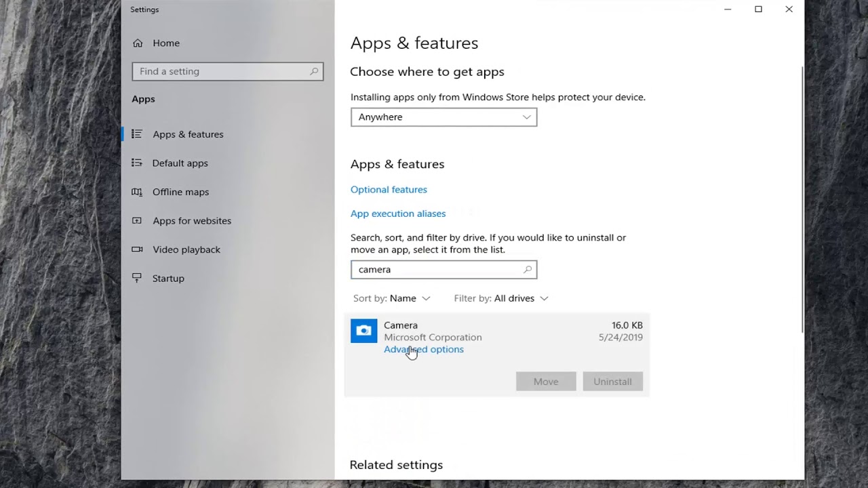
Task: Click the magnifier in Find a setting box
Action: pyautogui.click(x=314, y=71)
